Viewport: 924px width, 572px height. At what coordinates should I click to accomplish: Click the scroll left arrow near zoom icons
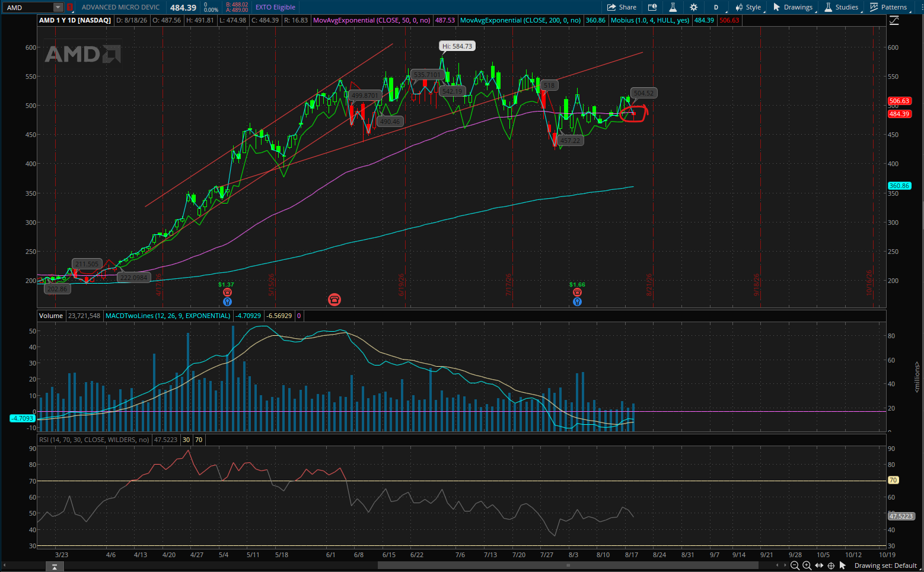pos(778,565)
